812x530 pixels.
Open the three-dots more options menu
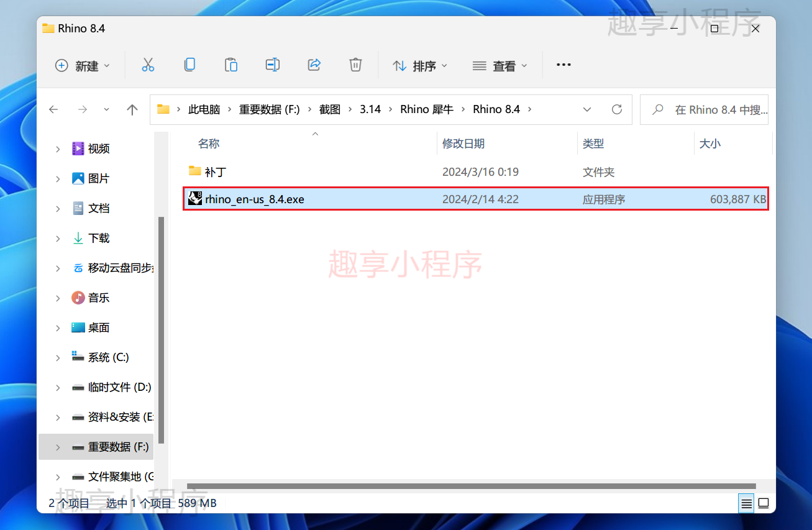tap(563, 65)
